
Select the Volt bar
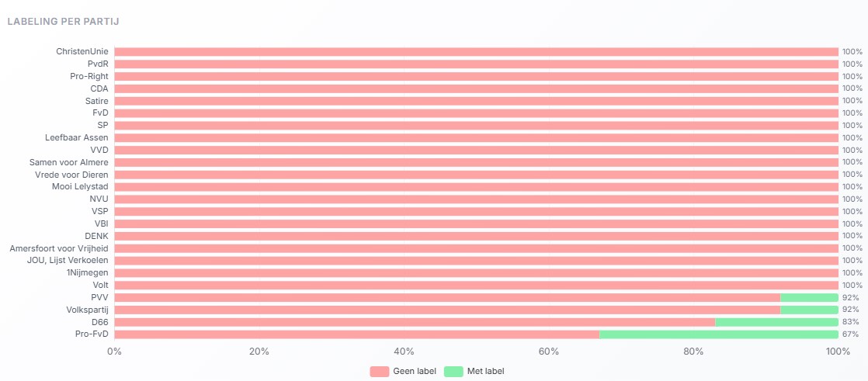[x=476, y=285]
